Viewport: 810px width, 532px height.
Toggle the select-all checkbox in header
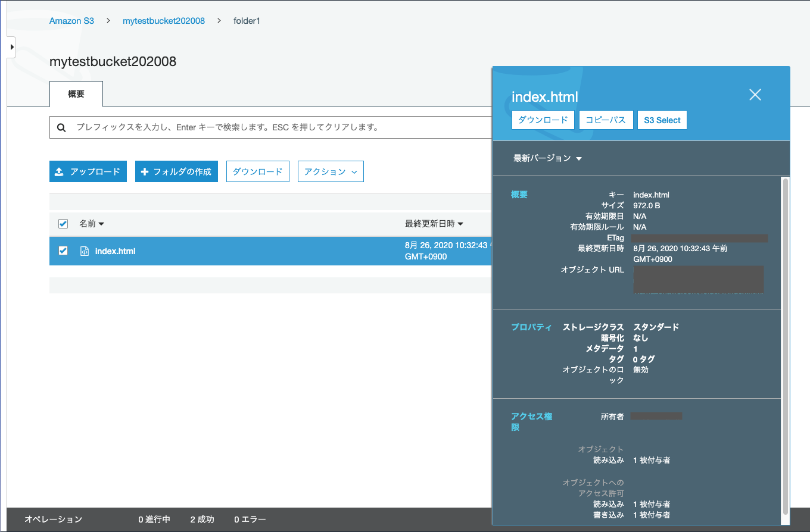pos(63,224)
